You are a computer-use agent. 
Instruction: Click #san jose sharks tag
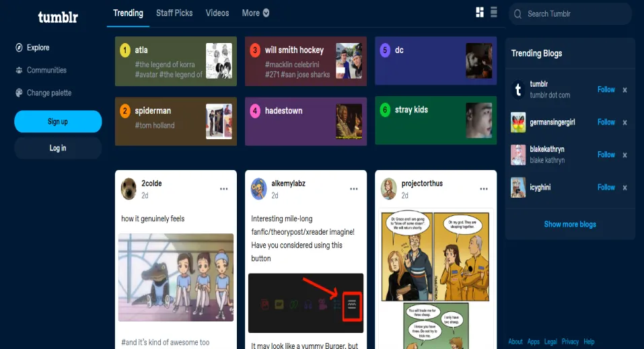pyautogui.click(x=306, y=75)
